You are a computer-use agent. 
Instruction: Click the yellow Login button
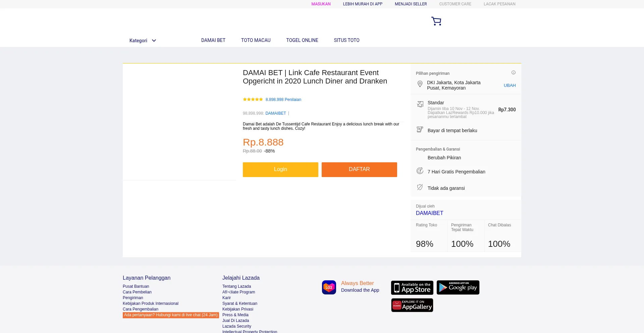[x=280, y=170]
